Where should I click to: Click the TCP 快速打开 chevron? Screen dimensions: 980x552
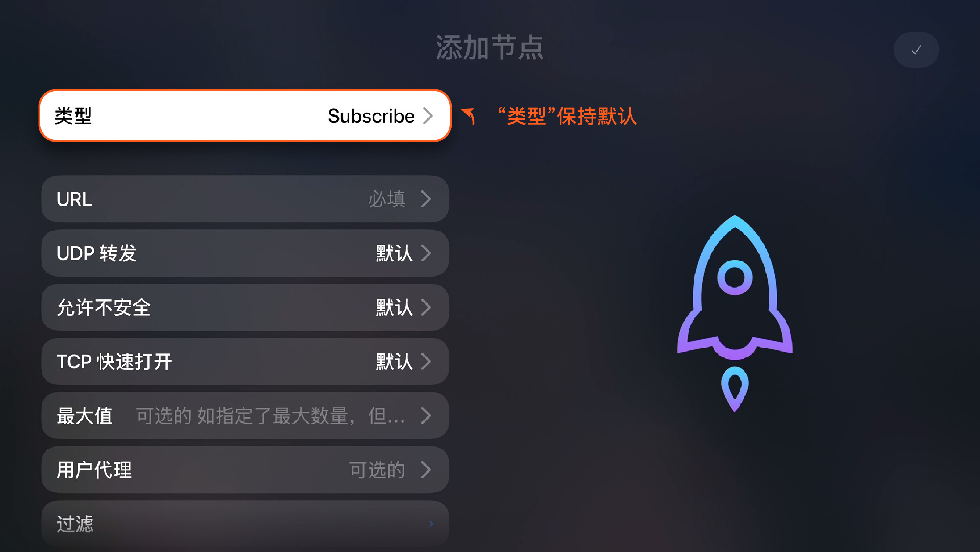[x=427, y=361]
